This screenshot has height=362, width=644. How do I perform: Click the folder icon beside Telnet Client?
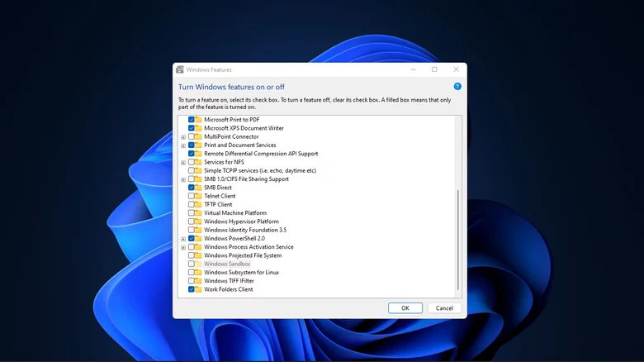[x=198, y=196]
